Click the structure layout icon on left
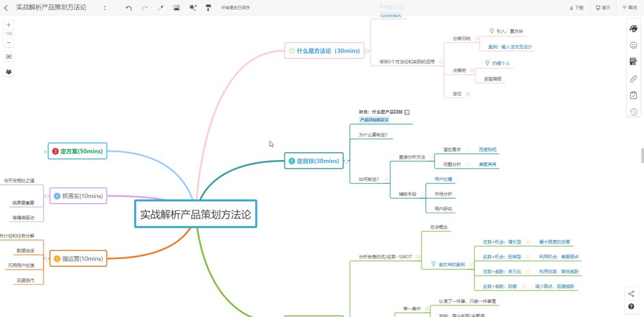 8,56
